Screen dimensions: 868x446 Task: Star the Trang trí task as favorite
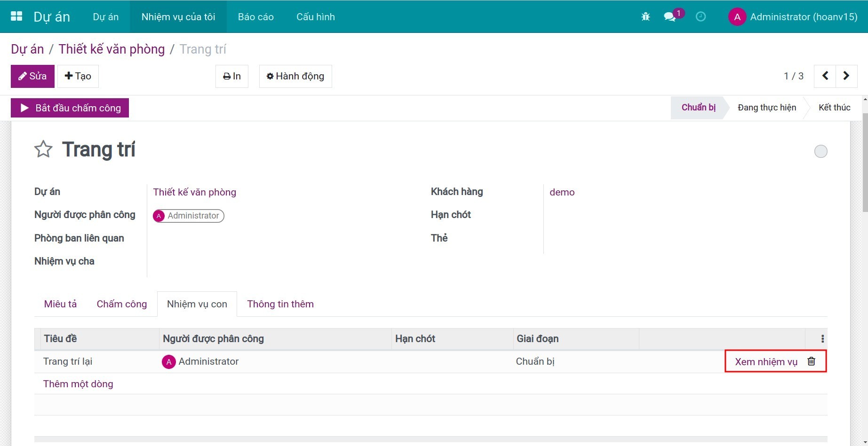click(43, 149)
